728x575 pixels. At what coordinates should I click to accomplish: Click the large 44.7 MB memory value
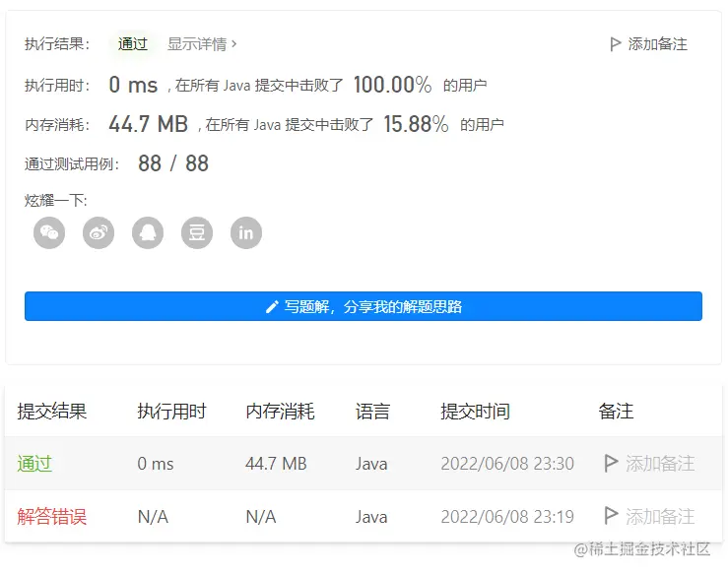pos(148,124)
